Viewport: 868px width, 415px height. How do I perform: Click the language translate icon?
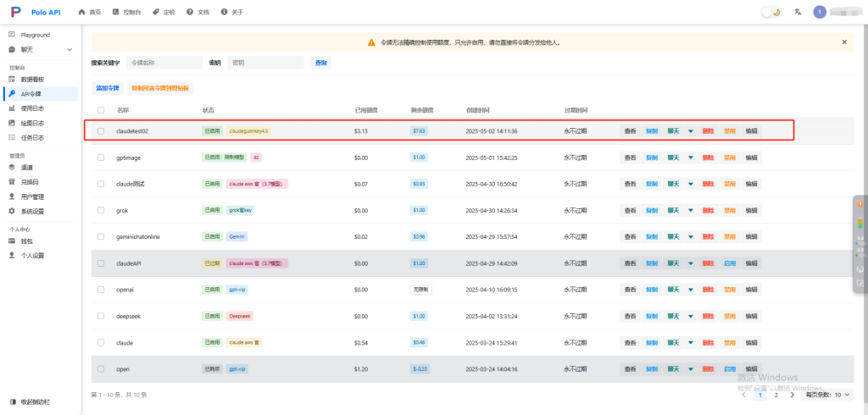(798, 12)
